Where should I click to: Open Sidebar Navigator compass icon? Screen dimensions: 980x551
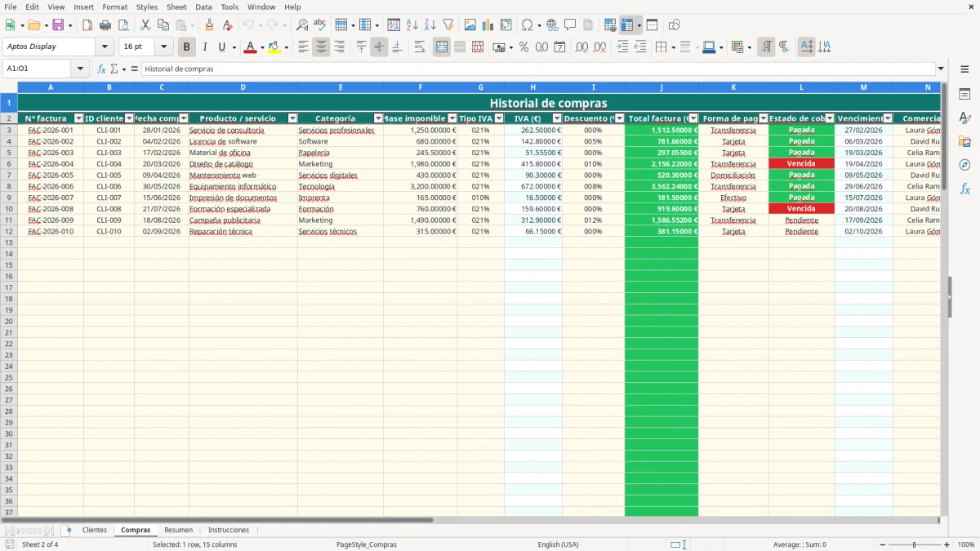click(964, 165)
